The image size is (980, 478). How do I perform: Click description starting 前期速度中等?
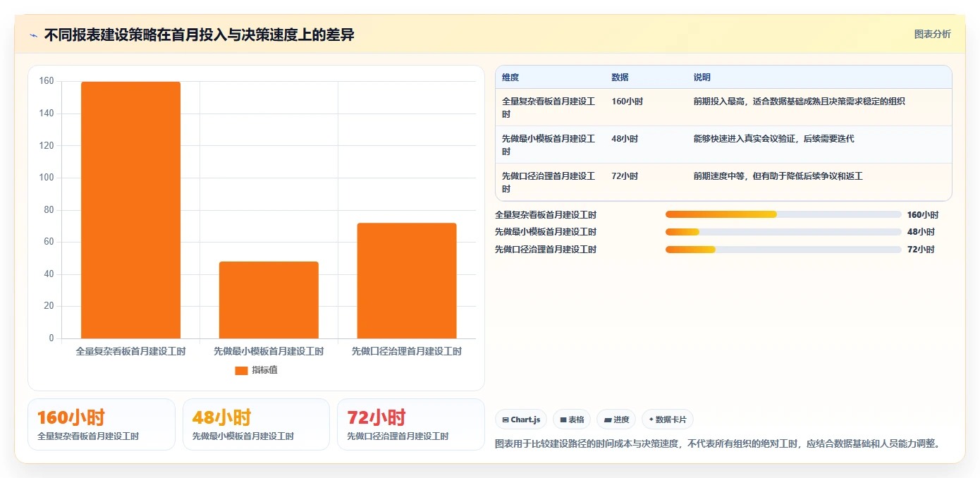coord(778,176)
